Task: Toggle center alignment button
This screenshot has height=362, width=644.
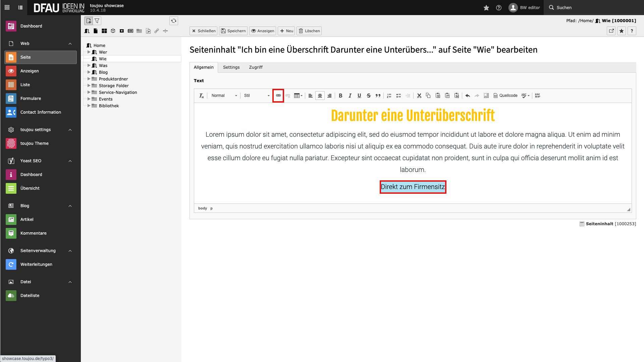Action: [x=320, y=96]
